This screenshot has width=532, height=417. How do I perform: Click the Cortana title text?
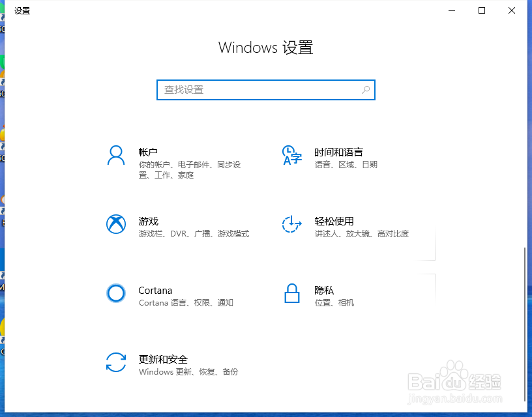tap(155, 291)
